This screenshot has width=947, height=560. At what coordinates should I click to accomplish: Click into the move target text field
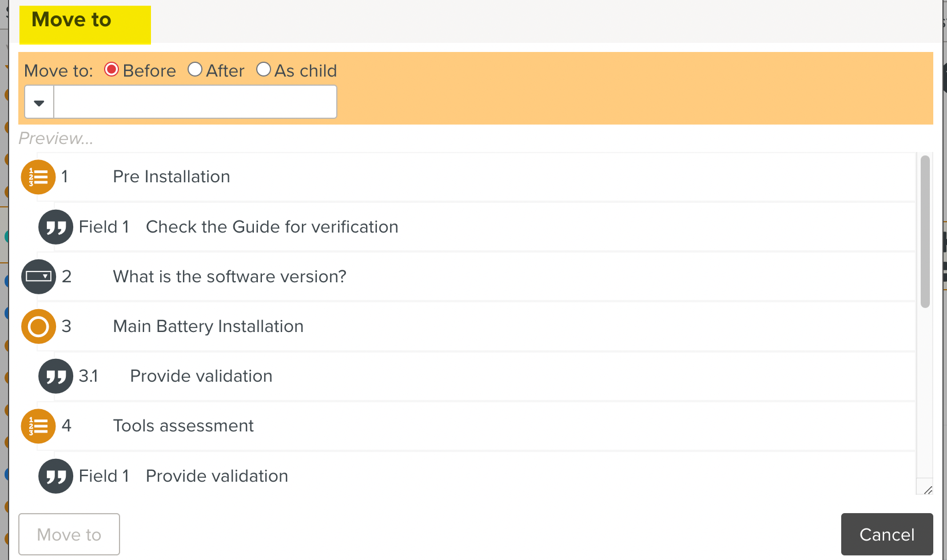194,102
